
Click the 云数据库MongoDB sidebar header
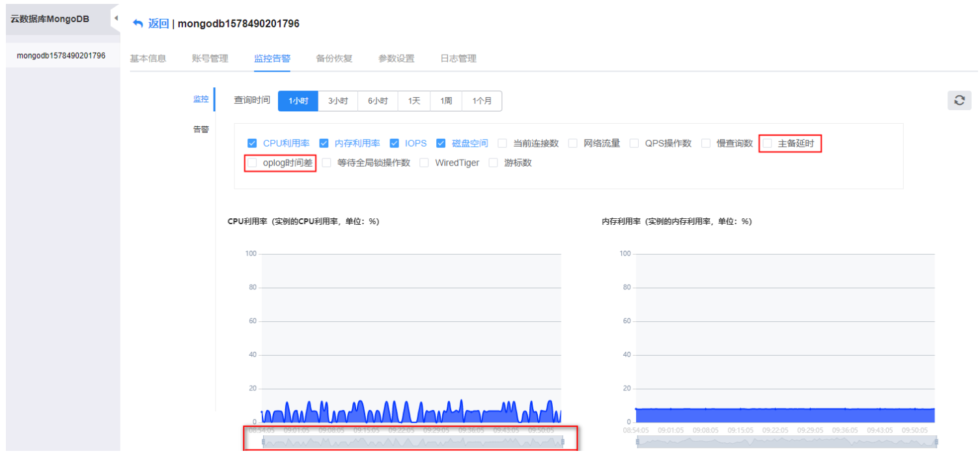(x=49, y=18)
